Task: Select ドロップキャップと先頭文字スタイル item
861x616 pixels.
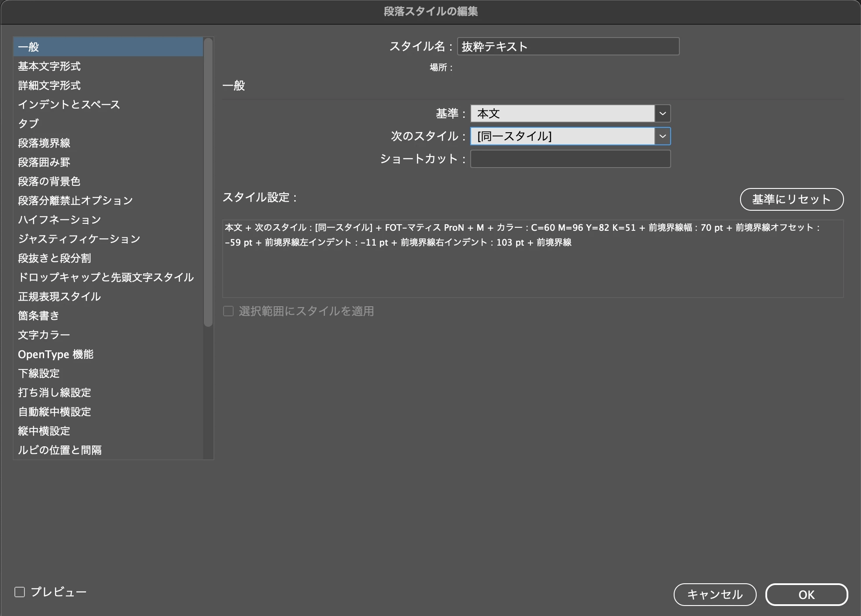Action: click(106, 277)
